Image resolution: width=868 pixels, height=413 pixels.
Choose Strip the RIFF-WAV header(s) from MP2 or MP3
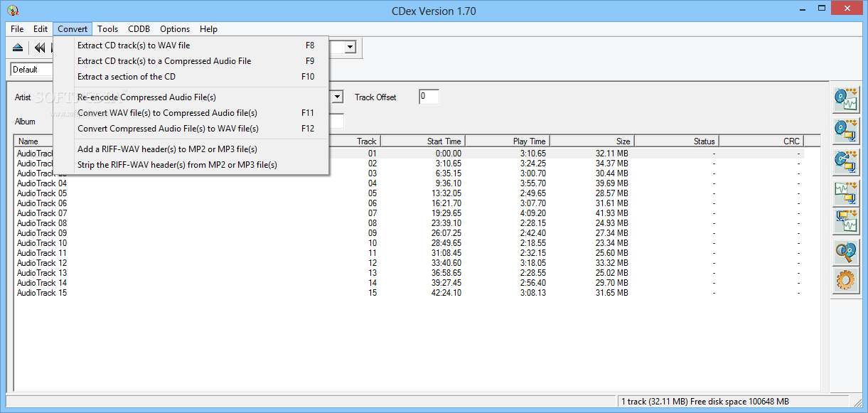[191, 165]
